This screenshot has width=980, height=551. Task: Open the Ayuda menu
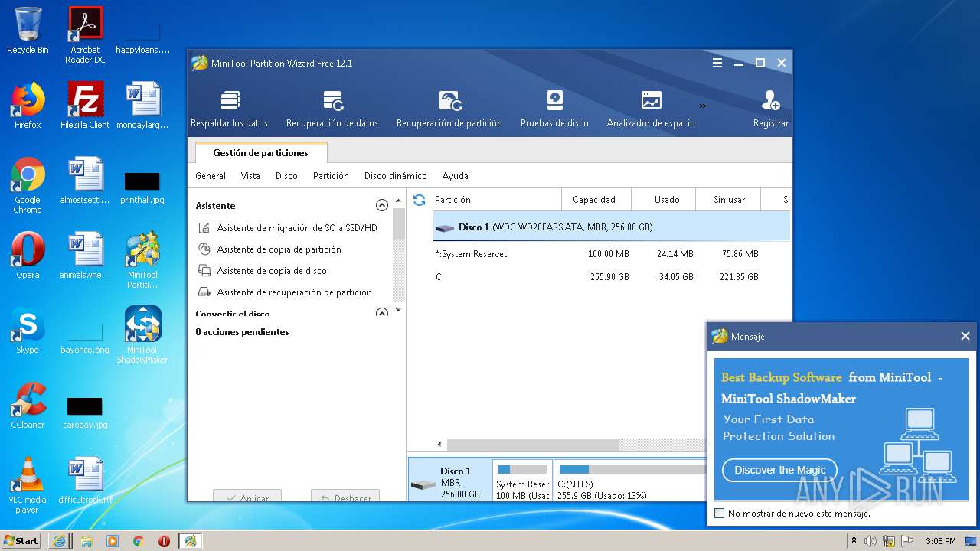[455, 176]
